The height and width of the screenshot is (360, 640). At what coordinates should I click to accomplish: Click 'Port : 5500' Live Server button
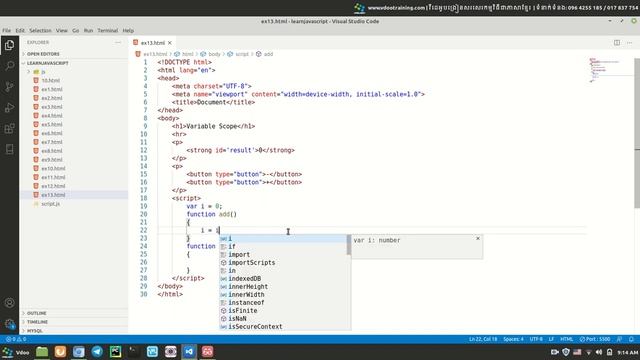point(595,339)
